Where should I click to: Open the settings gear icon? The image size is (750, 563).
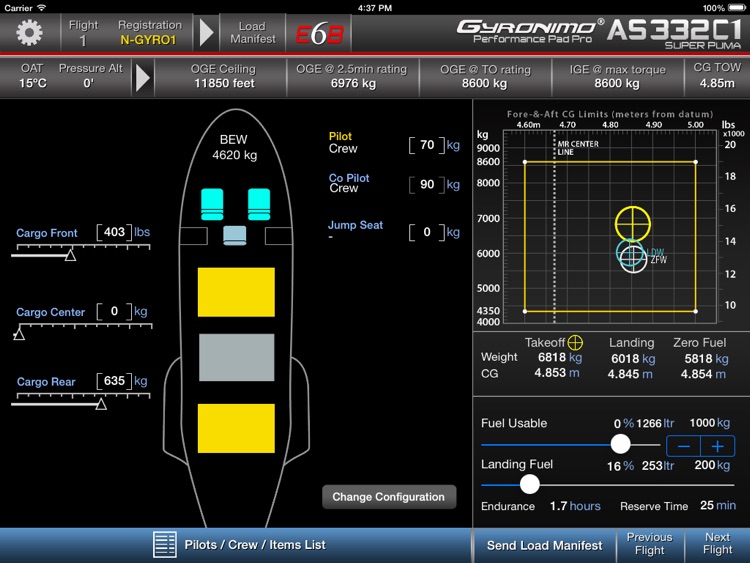[29, 33]
